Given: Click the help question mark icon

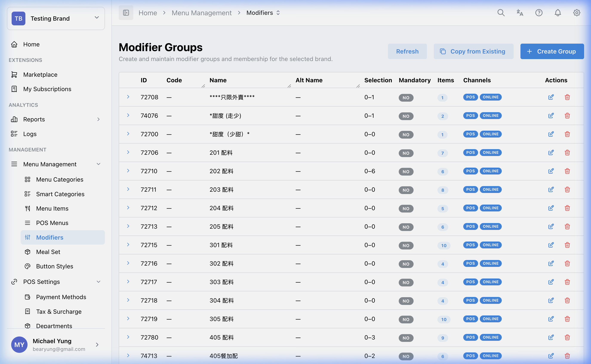Looking at the screenshot, I should tap(539, 12).
